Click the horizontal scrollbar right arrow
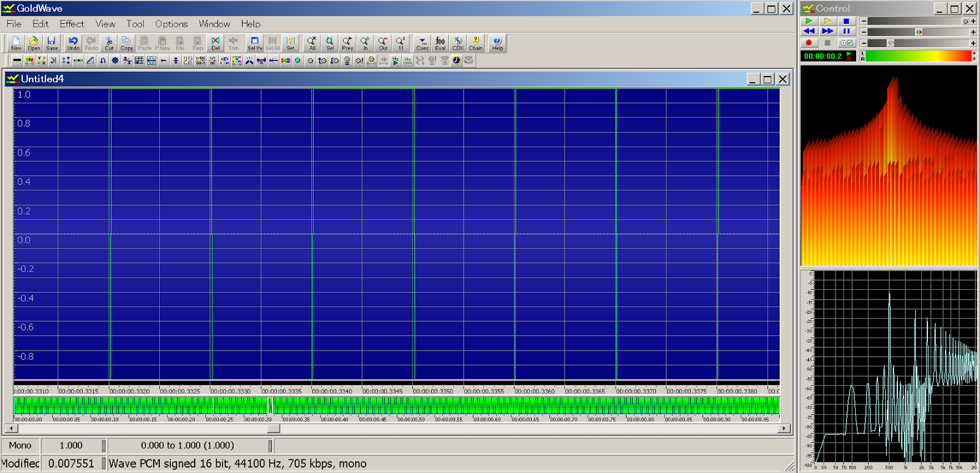Viewport: 980px width, 473px height. click(784, 429)
